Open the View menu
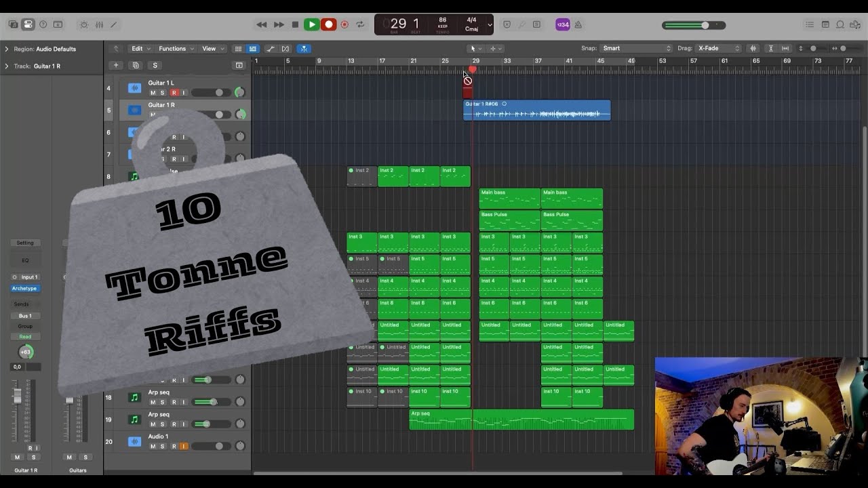The height and width of the screenshot is (488, 868). click(213, 49)
